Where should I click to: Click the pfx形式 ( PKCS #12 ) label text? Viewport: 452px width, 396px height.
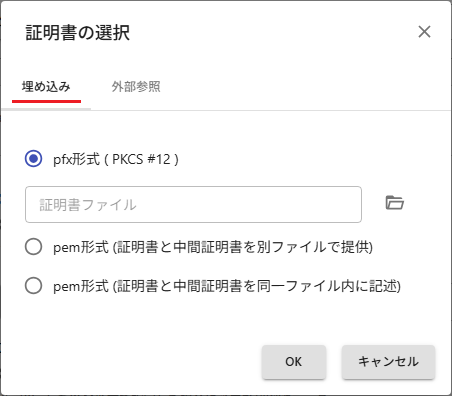coord(116,159)
